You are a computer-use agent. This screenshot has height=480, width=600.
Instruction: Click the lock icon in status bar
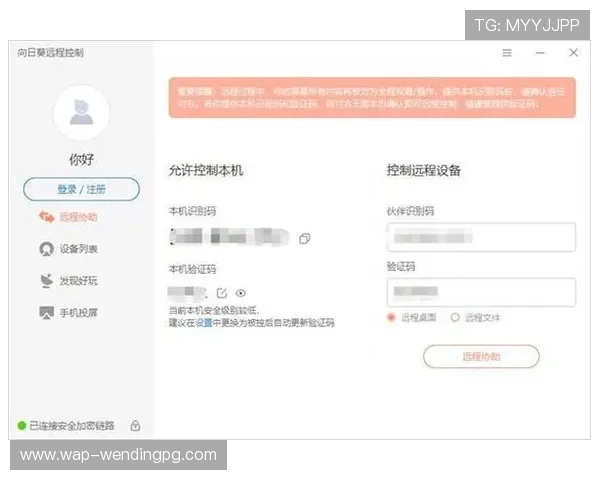[135, 425]
